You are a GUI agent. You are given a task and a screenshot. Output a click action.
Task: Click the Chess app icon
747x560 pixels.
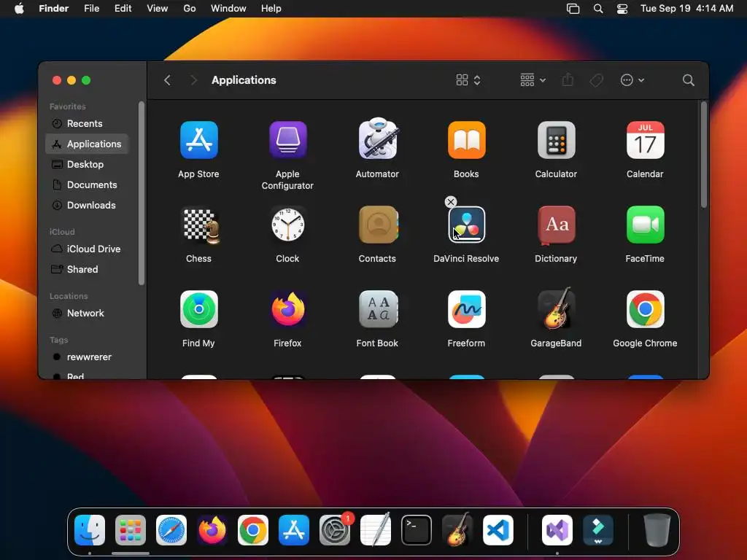(201, 225)
